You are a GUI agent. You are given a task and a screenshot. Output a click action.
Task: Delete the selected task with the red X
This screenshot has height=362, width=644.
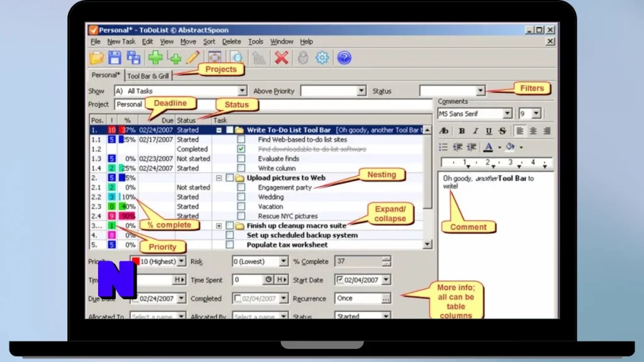pyautogui.click(x=281, y=58)
